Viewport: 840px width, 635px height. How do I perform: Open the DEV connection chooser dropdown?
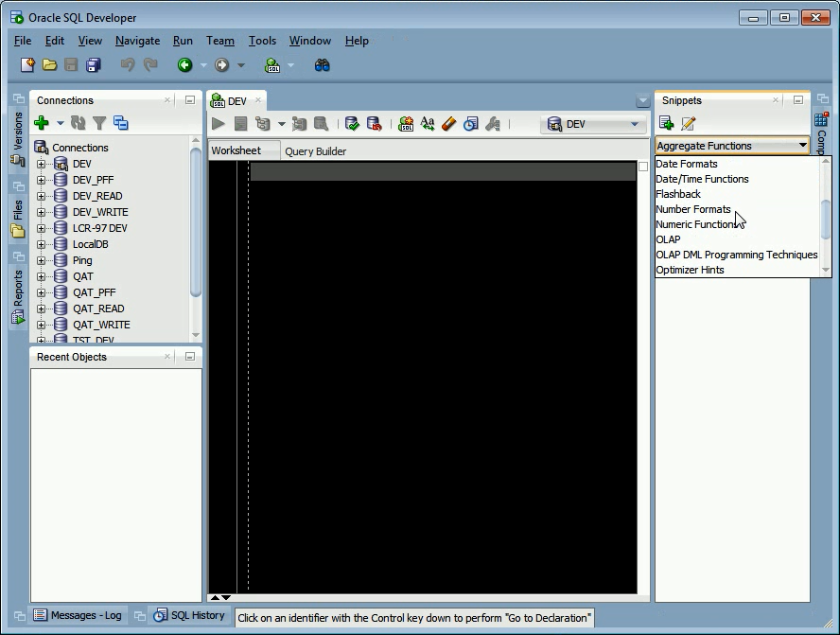tap(593, 124)
